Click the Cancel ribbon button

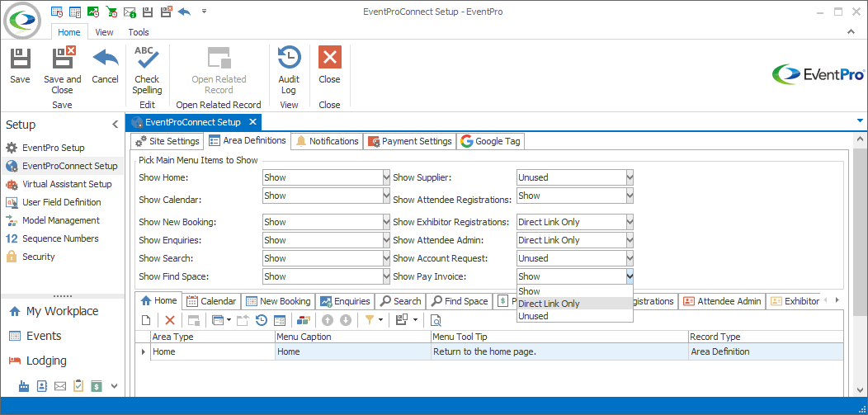(105, 66)
